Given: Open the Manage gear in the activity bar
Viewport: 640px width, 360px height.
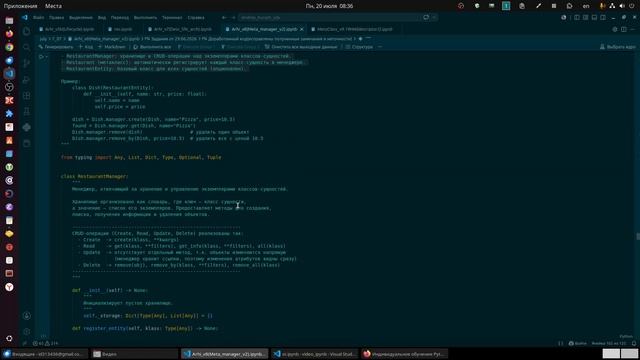Looking at the screenshot, I should pos(27,331).
